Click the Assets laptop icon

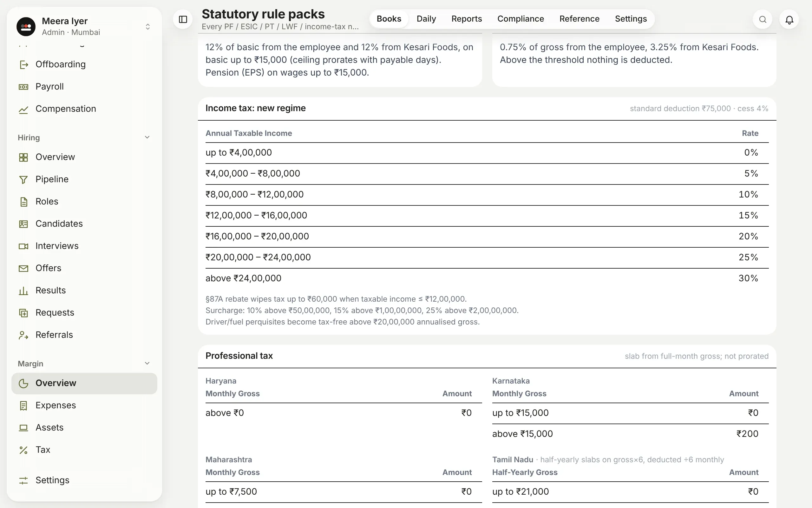pos(23,428)
